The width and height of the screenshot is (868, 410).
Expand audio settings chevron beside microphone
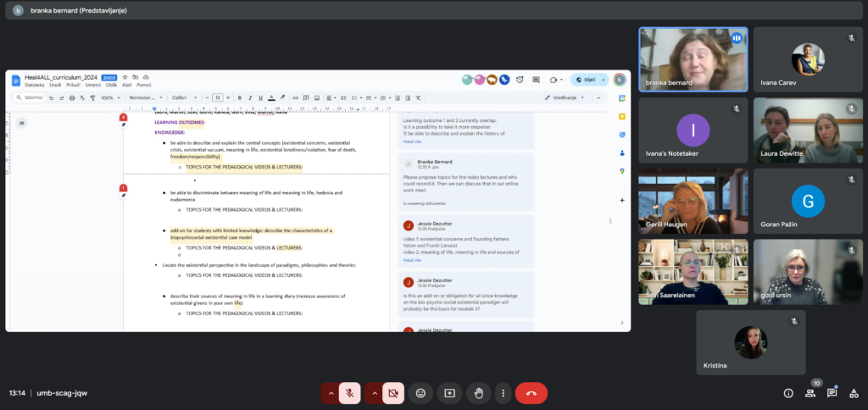331,393
